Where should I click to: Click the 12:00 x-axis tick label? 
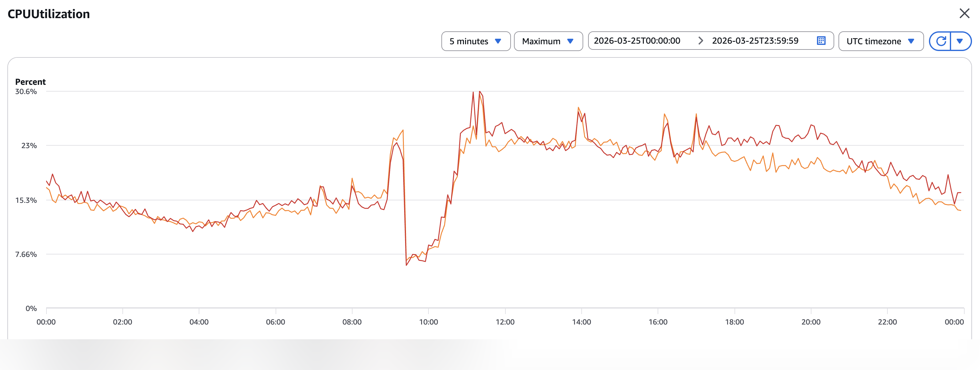(505, 322)
